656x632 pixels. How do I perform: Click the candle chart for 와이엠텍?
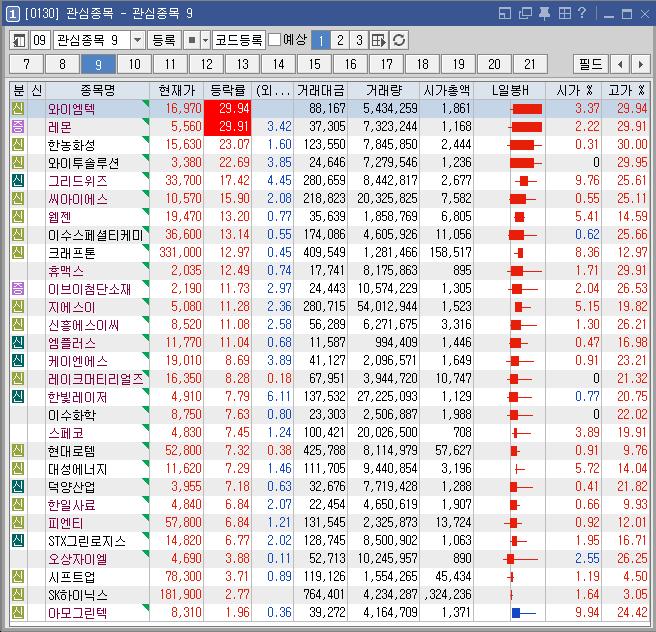(526, 109)
